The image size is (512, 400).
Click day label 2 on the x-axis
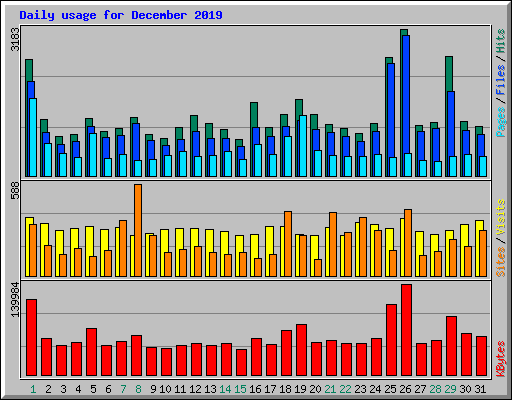(48, 389)
